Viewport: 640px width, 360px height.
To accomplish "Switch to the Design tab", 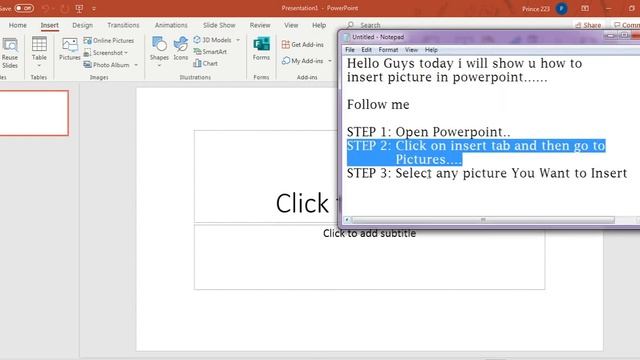I will (x=82, y=25).
